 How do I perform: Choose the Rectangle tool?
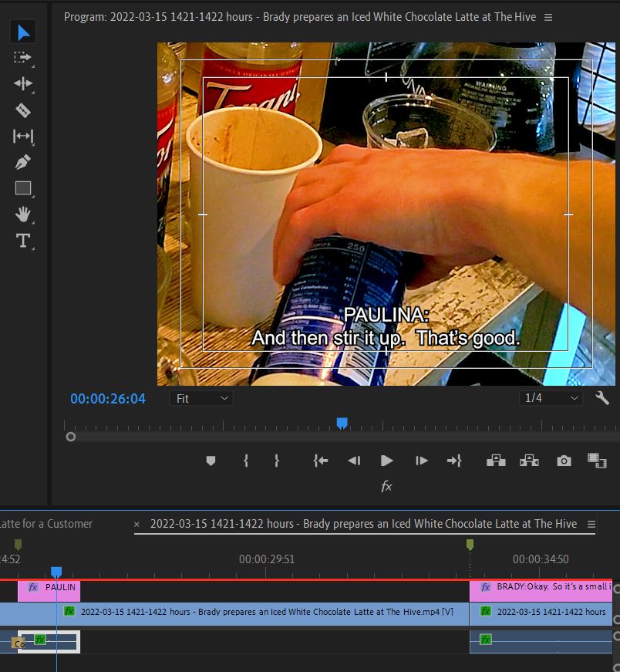point(23,188)
